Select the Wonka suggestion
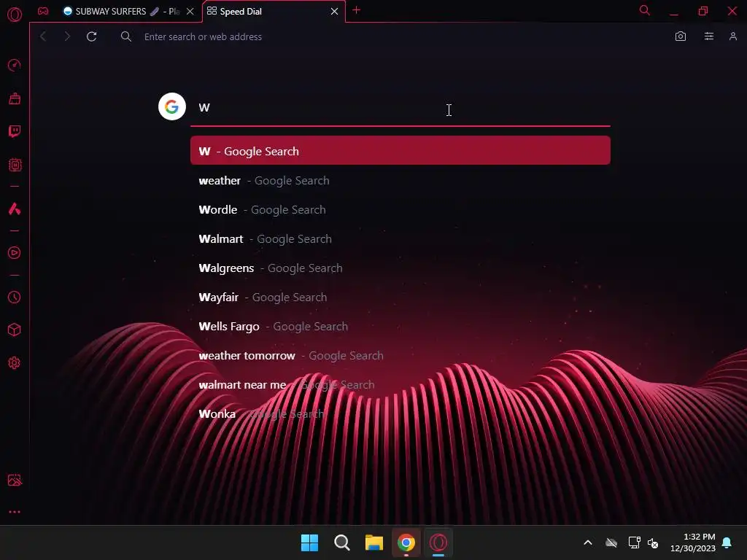The width and height of the screenshot is (747, 560). tap(400, 414)
